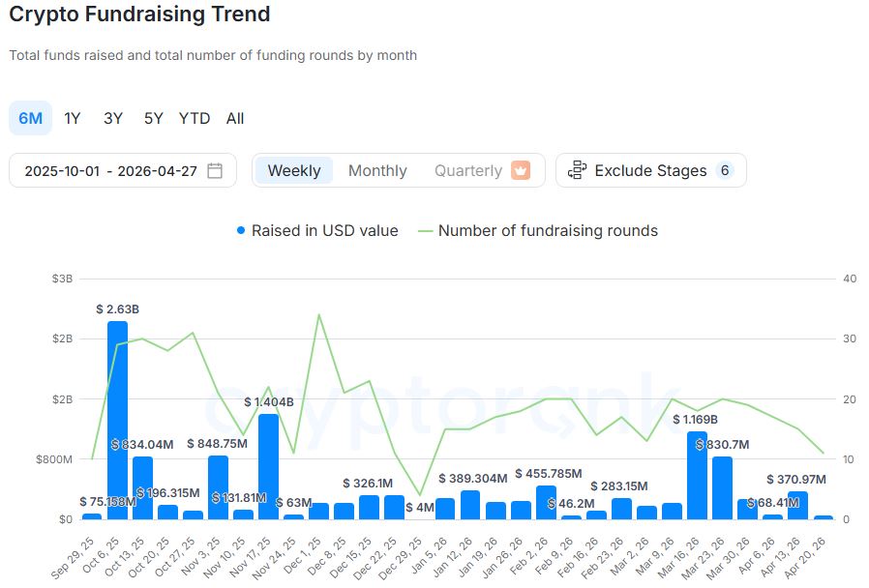
Task: Click the Exclude Stages filter icon
Action: pos(578,170)
